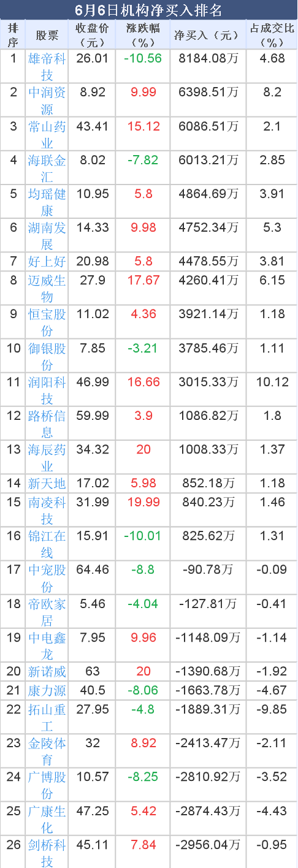Open the 润阳科技 stock link
The image size is (298, 868).
[x=47, y=390]
